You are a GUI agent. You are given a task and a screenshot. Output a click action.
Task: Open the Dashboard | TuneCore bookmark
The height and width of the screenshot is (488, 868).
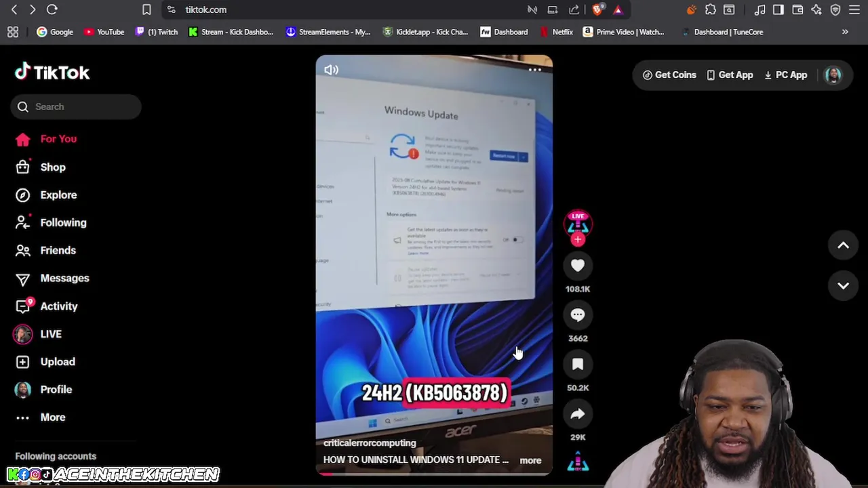[723, 32]
